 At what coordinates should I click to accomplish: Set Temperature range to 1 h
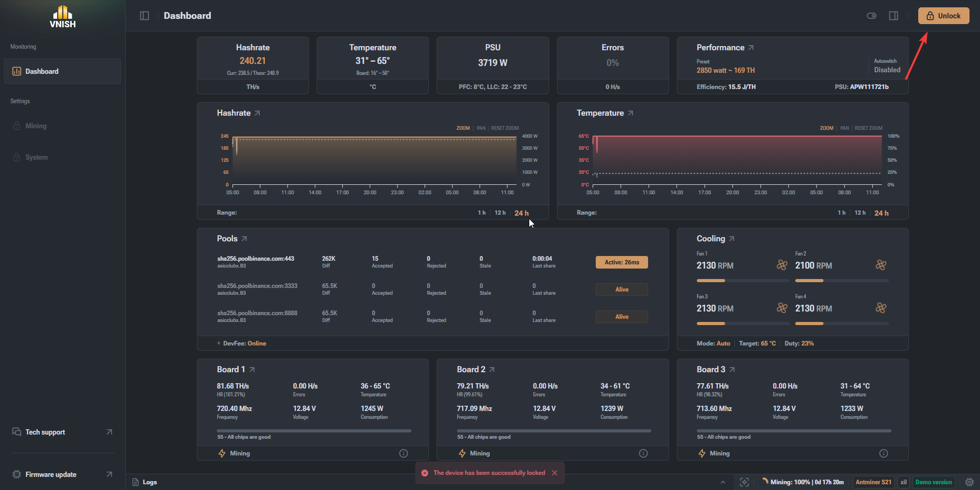[841, 213]
